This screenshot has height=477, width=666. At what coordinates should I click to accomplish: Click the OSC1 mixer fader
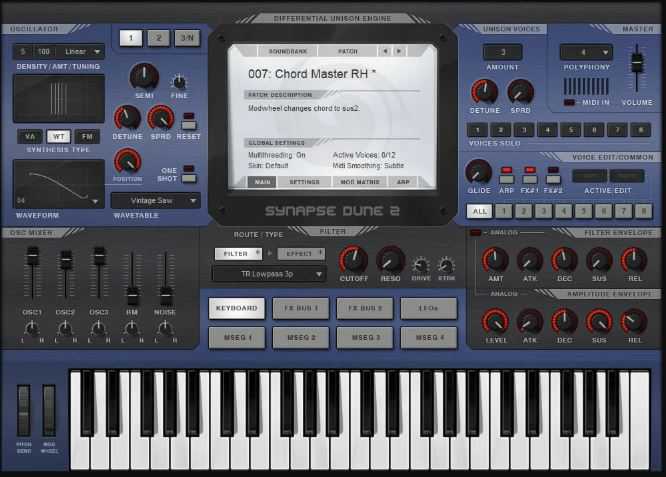coord(33,257)
